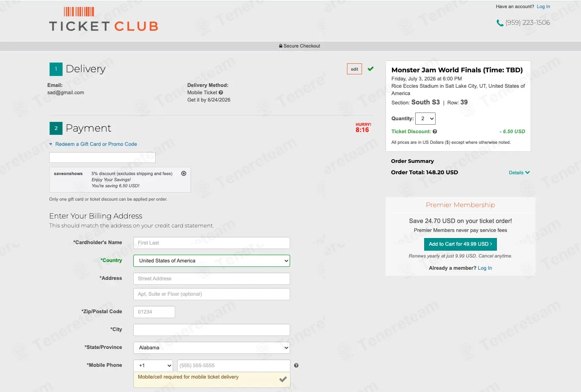Viewport: 581px width, 392px height.
Task: Add Premier Membership to cart for 49.99 USD
Action: point(460,244)
